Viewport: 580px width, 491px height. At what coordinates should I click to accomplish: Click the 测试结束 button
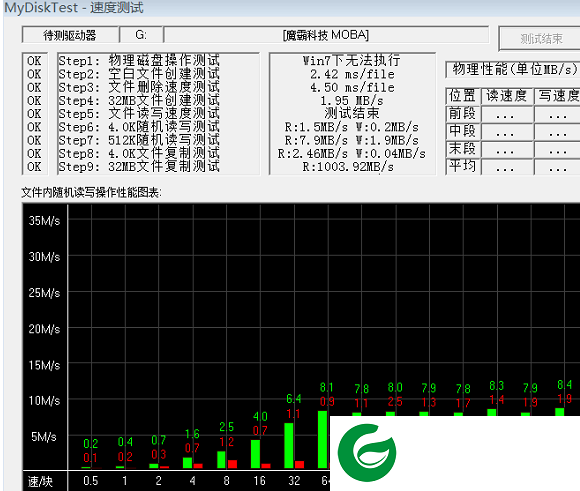tap(540, 38)
